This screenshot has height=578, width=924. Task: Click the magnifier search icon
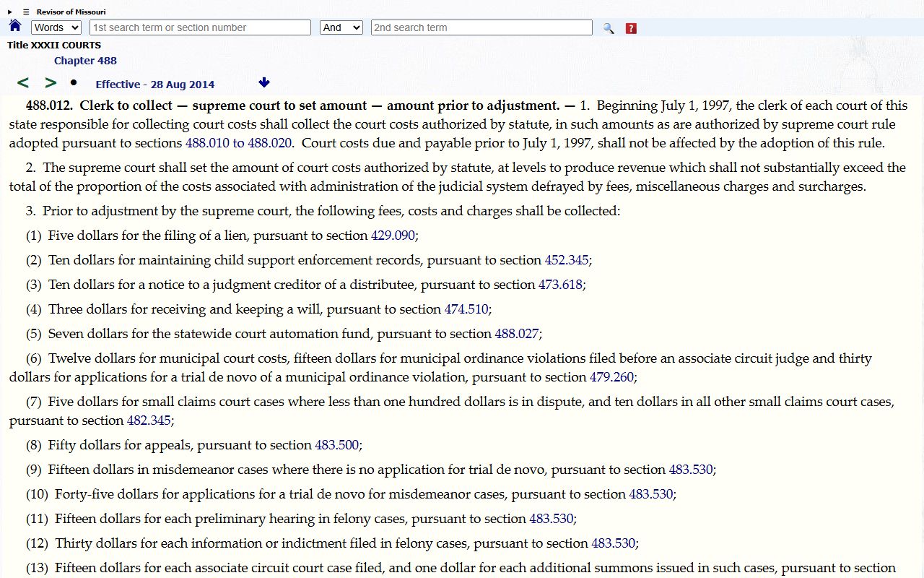pyautogui.click(x=609, y=28)
